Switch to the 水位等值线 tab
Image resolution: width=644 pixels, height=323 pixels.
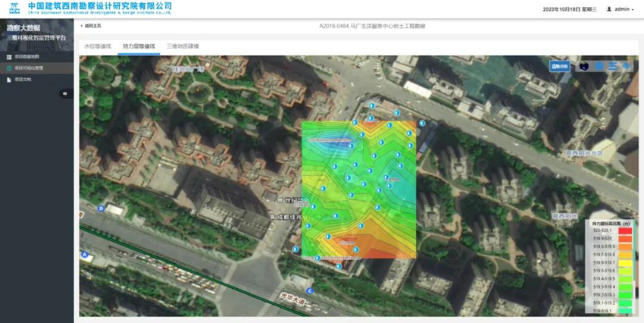pyautogui.click(x=98, y=46)
